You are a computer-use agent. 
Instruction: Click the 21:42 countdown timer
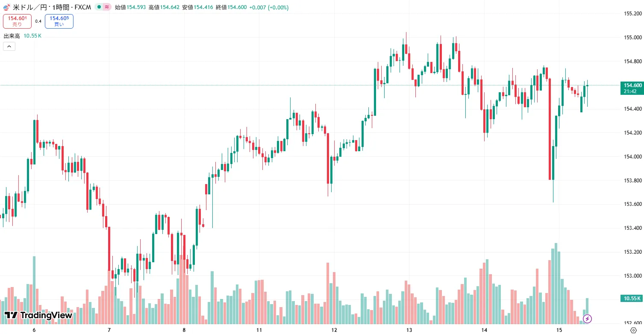point(631,91)
